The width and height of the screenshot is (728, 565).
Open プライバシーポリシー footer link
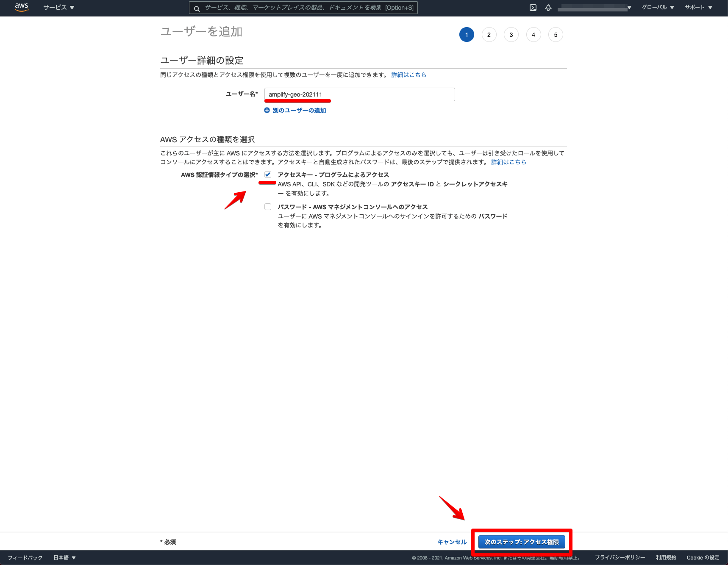(620, 558)
